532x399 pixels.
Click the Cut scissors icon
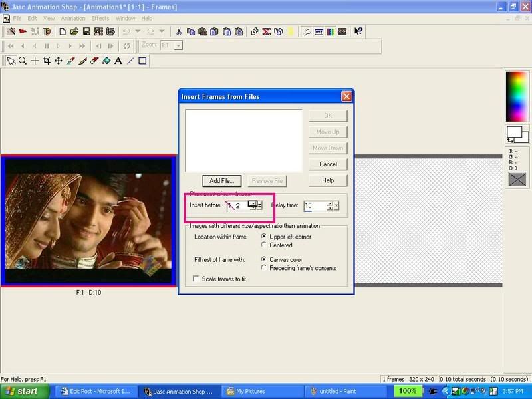click(179, 31)
